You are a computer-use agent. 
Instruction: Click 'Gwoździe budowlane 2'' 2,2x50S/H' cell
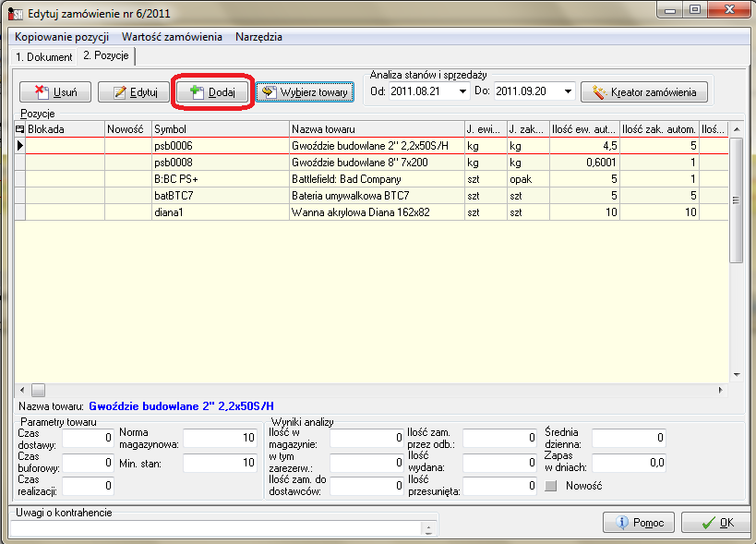[377, 146]
